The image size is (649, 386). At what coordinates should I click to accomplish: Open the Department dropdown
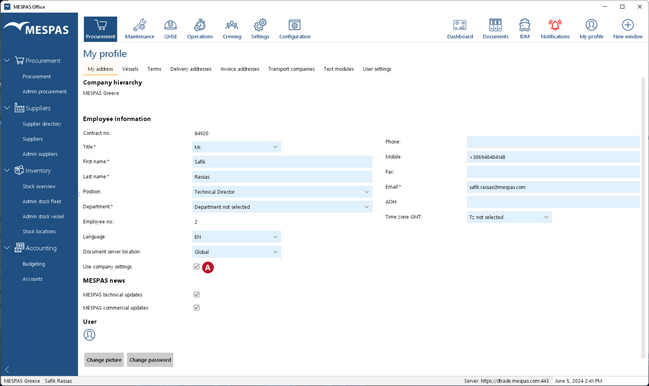point(282,207)
